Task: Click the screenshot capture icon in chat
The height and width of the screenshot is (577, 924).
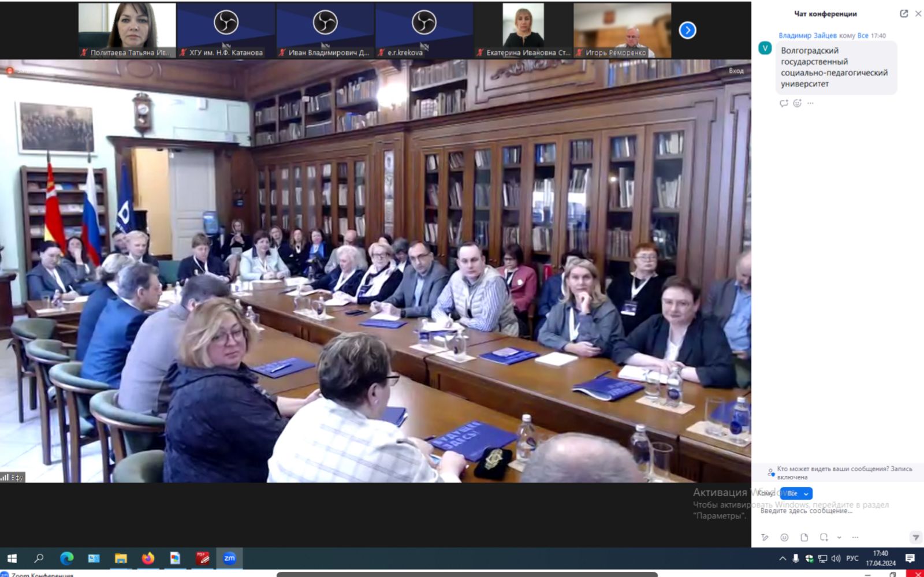Action: click(x=824, y=538)
